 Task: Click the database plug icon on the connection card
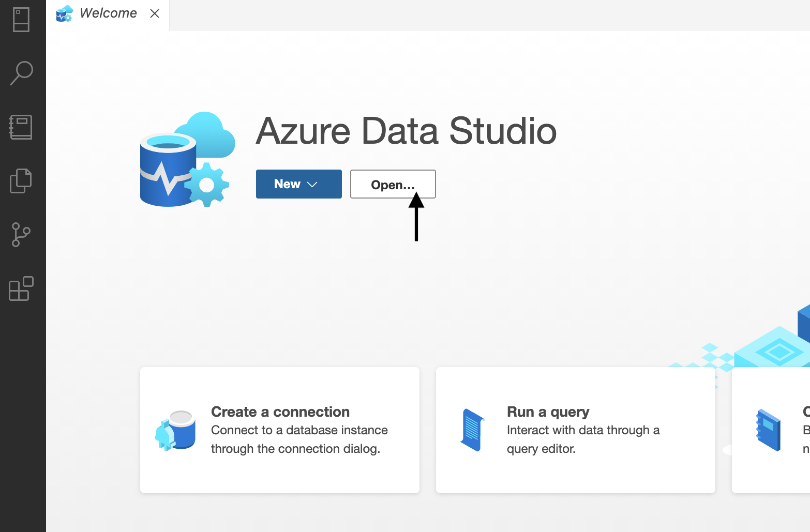click(x=175, y=430)
